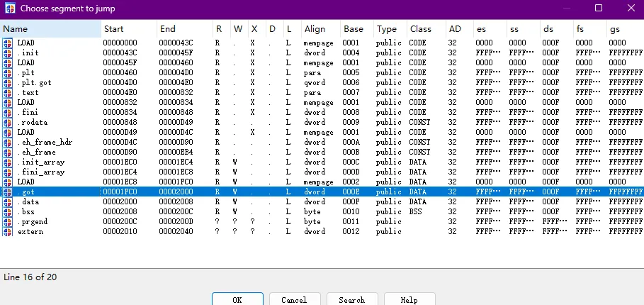
Task: Click the IDA icon in the title bar
Action: pos(10,9)
